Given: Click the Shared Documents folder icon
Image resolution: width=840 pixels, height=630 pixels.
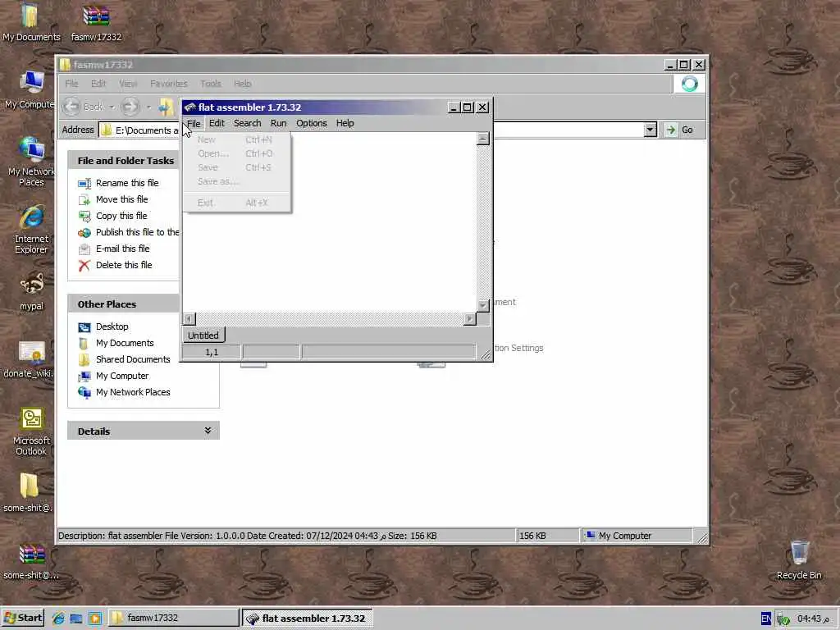Looking at the screenshot, I should [x=84, y=360].
